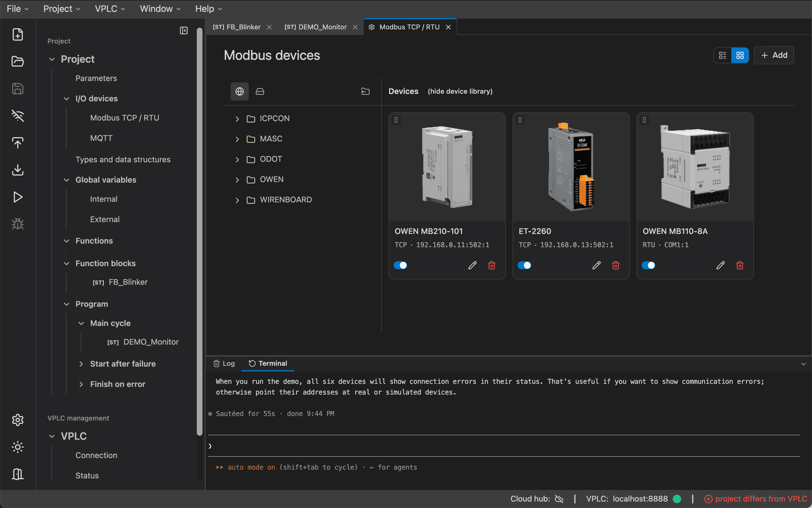The image size is (812, 508).
Task: Switch to grid view layout
Action: click(740, 55)
